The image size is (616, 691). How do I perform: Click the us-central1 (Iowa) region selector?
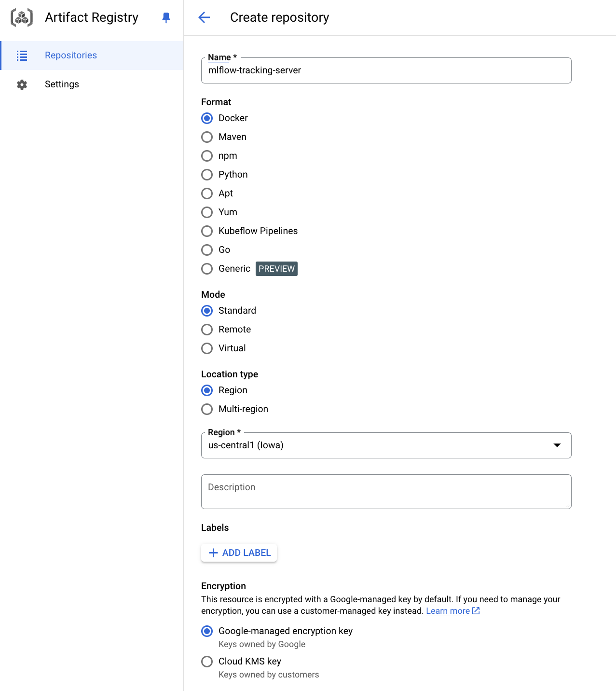coord(386,445)
